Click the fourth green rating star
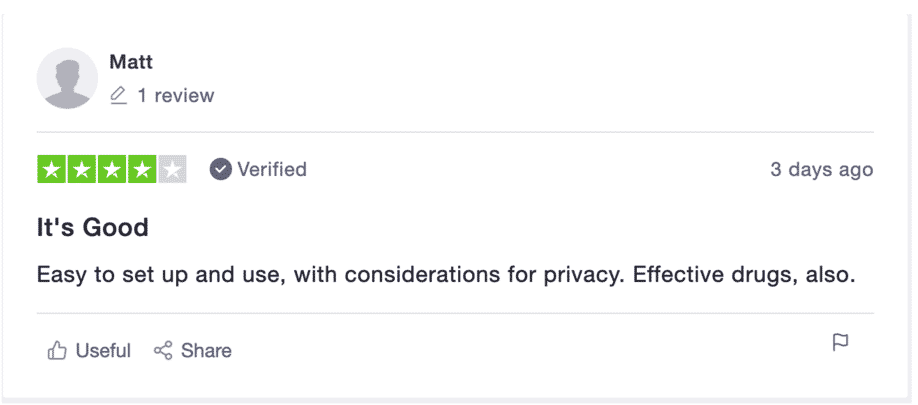918x405 pixels. click(x=142, y=169)
